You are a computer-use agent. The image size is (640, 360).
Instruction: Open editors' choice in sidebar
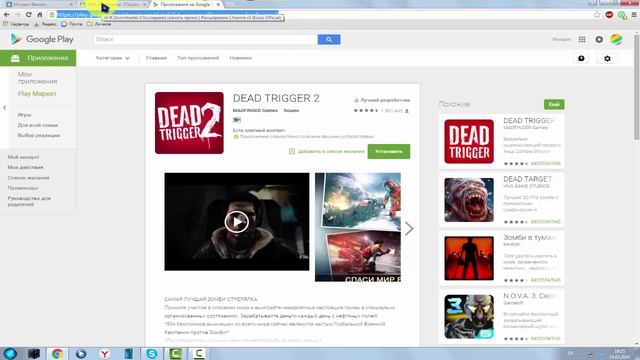point(38,136)
